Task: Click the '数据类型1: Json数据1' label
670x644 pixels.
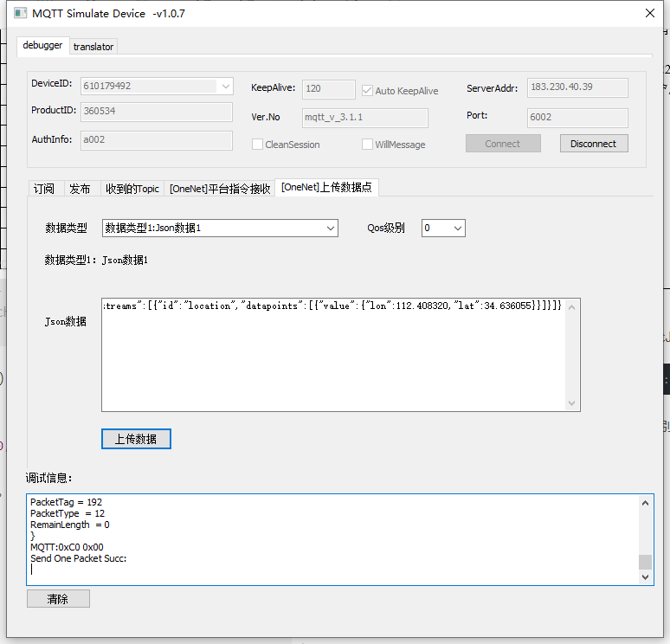Action: [96, 260]
